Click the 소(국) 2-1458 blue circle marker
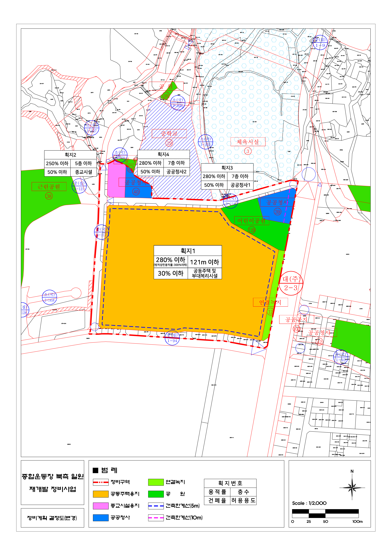392x555 pixels. click(50, 297)
